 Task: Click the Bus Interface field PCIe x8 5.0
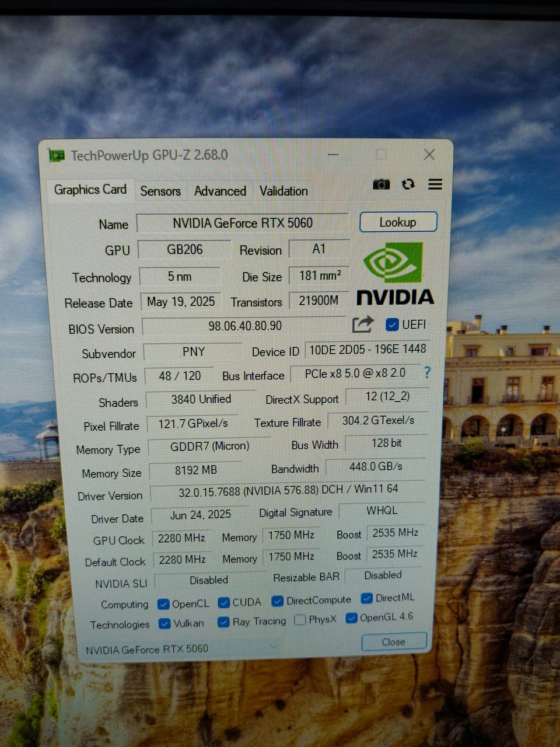point(355,373)
